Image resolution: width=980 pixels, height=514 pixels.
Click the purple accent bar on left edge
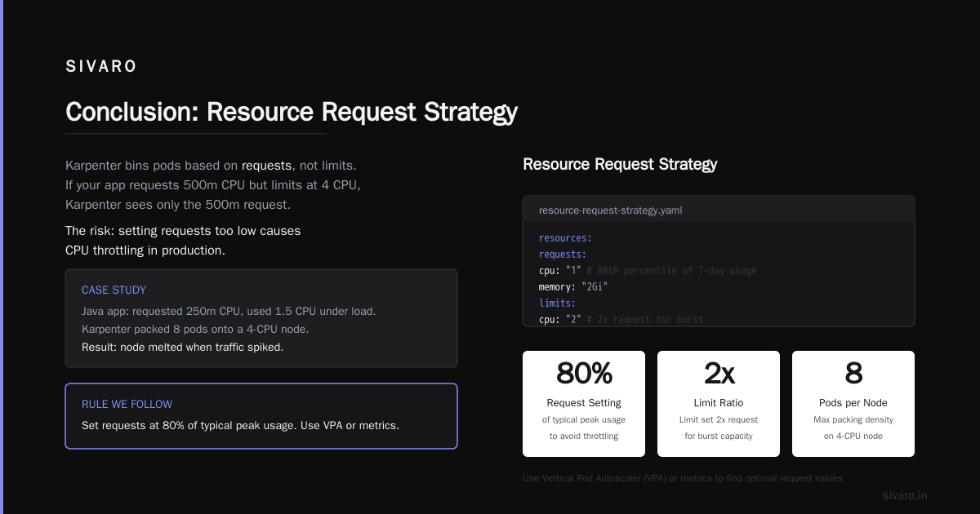pyautogui.click(x=2, y=257)
